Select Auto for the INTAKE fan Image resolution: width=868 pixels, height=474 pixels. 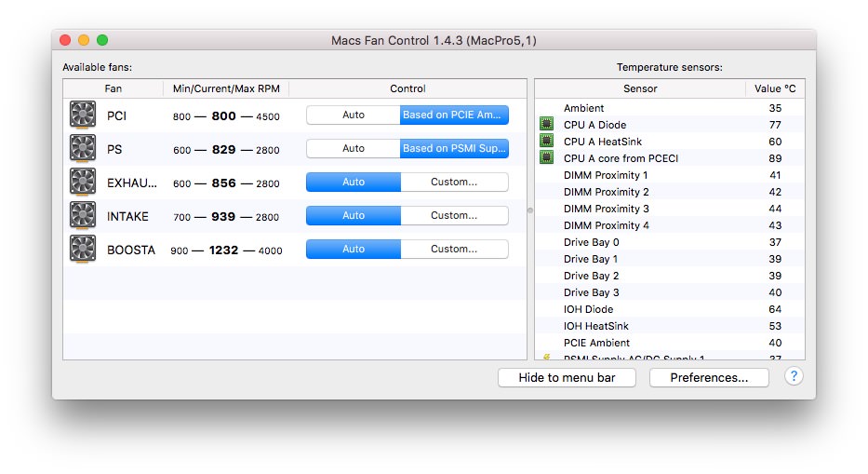click(354, 215)
